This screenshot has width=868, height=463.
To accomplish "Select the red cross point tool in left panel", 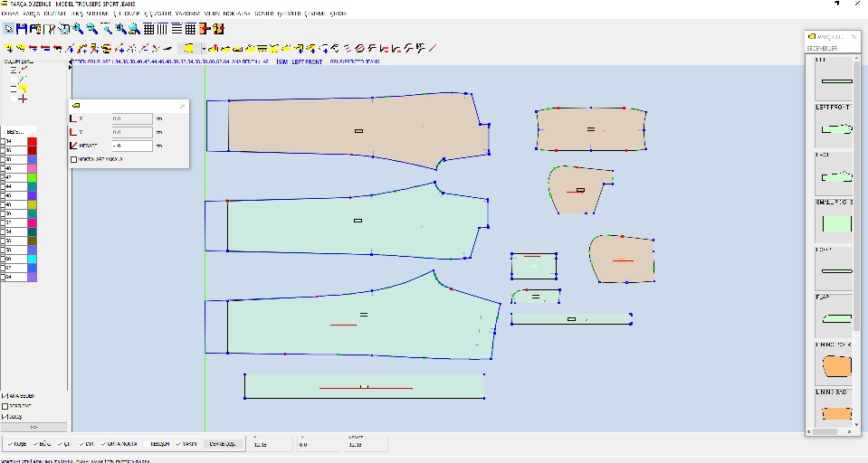I will [22, 99].
